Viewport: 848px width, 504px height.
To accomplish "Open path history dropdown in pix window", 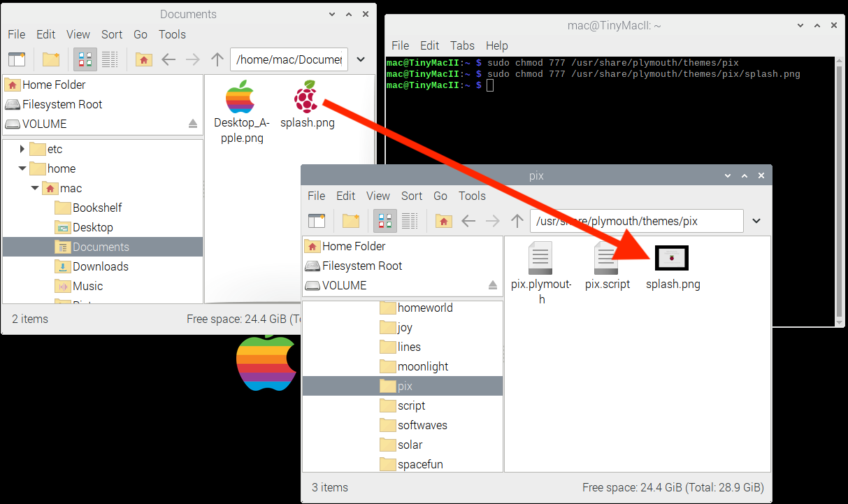I will 756,221.
